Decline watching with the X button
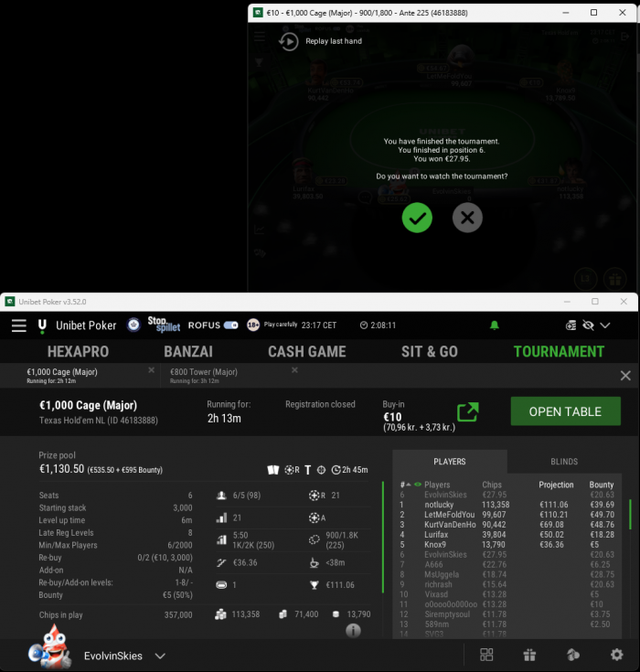This screenshot has height=672, width=640. (x=467, y=218)
